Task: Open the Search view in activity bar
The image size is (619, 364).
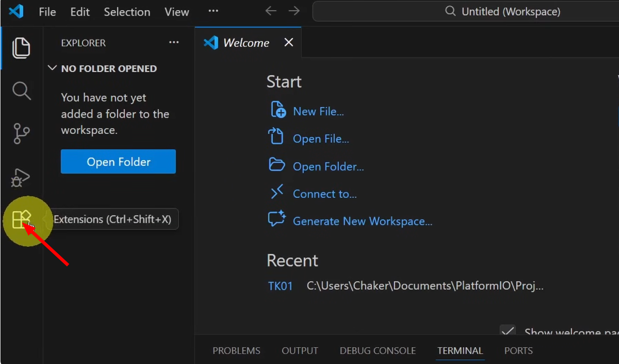Action: coord(21,90)
